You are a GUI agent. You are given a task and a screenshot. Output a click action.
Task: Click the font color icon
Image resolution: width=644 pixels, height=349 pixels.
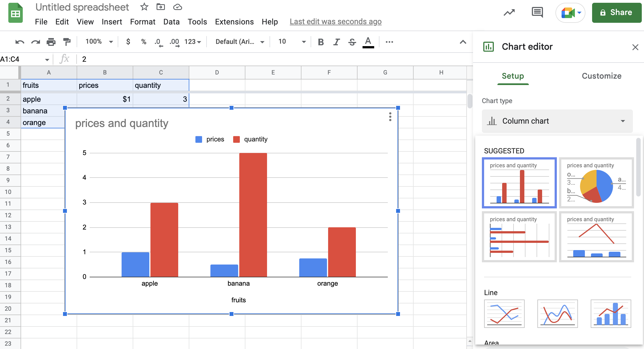click(x=368, y=42)
